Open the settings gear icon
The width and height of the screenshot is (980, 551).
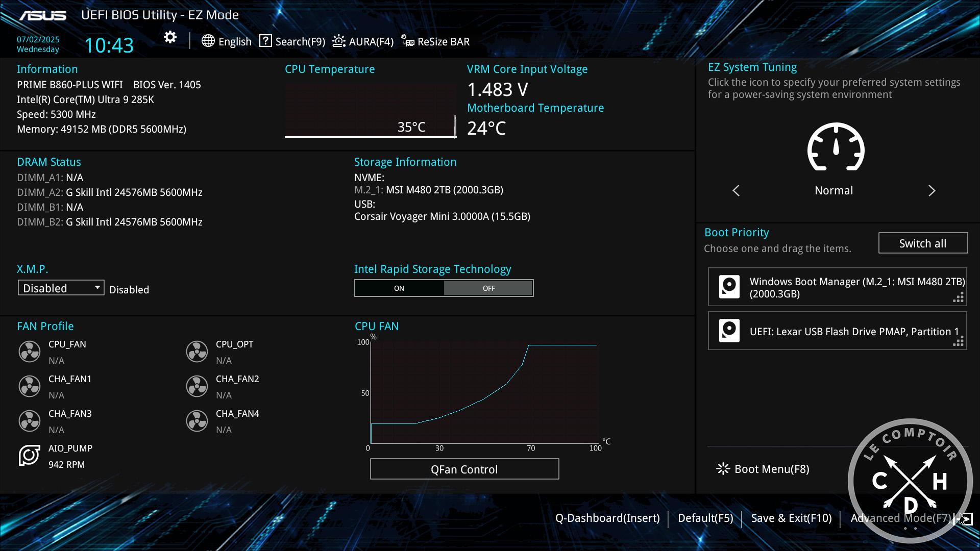tap(169, 37)
